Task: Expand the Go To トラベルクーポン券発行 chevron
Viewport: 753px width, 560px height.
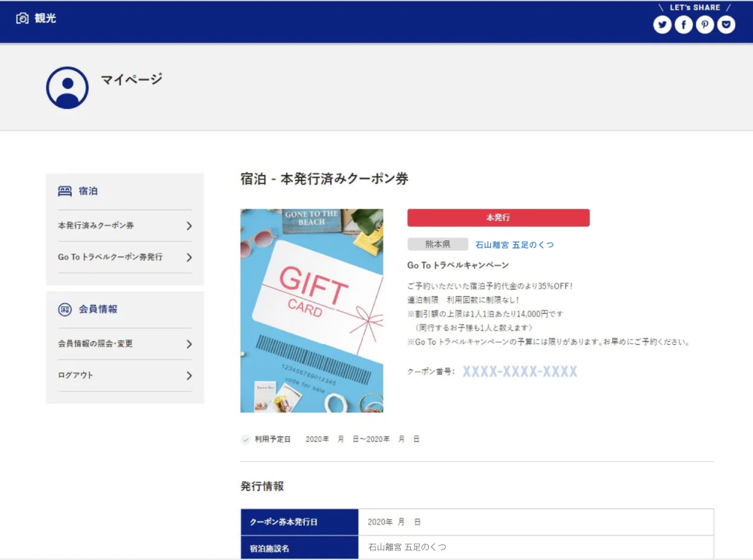Action: tap(189, 257)
